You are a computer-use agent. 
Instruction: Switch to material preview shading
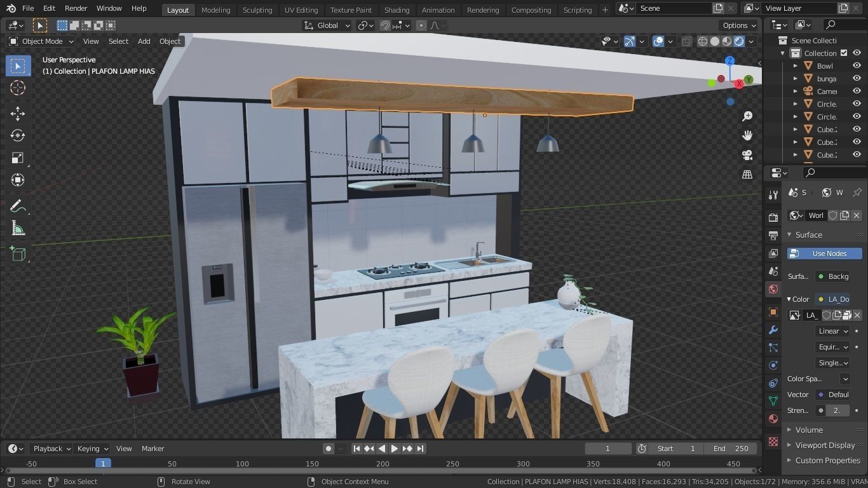click(x=727, y=41)
